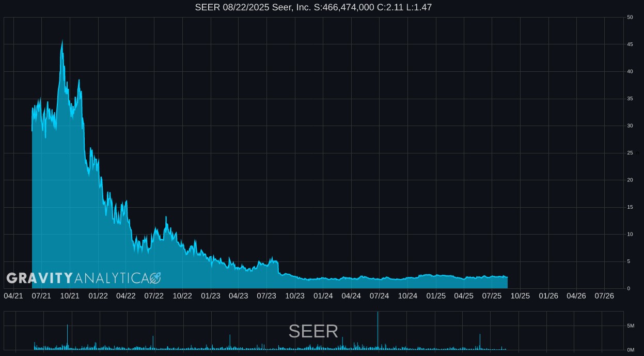Image resolution: width=644 pixels, height=356 pixels.
Task: Click the tallest volume spike near 07/24
Action: (378, 331)
